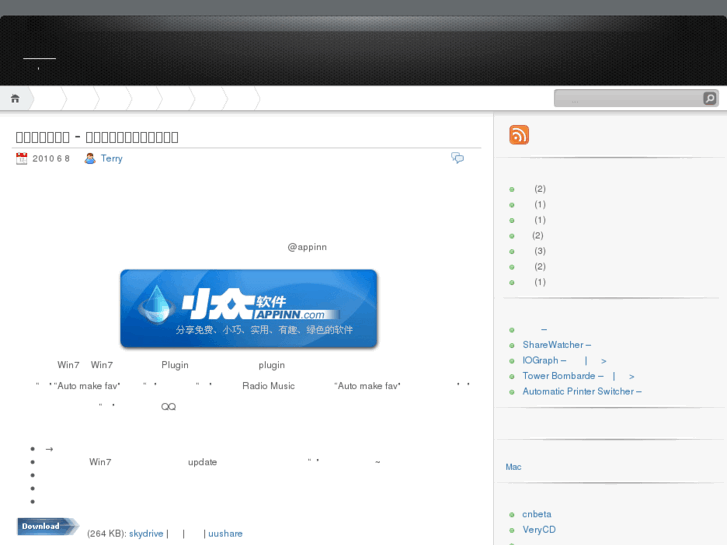
Task: Open the comments bubble icon
Action: (x=457, y=158)
